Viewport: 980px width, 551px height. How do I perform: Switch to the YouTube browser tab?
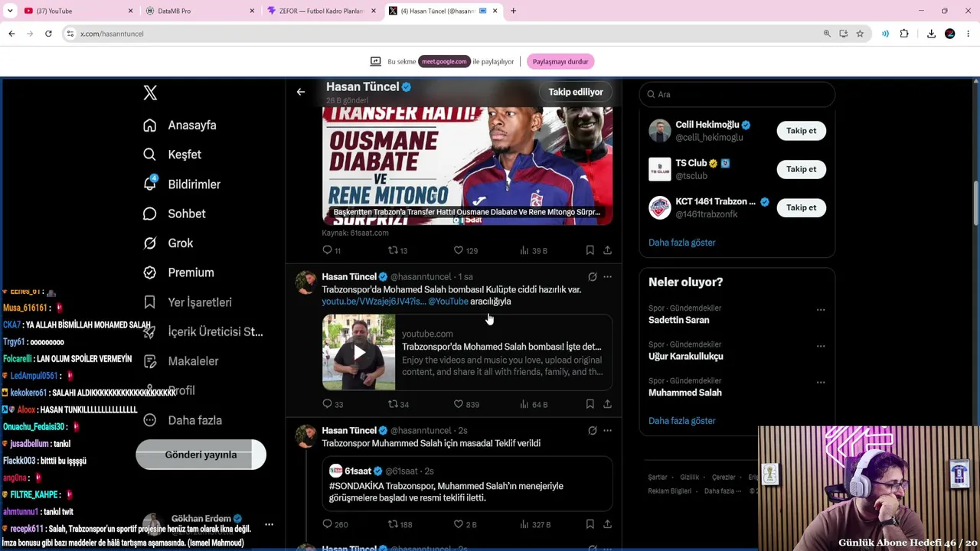click(x=77, y=11)
